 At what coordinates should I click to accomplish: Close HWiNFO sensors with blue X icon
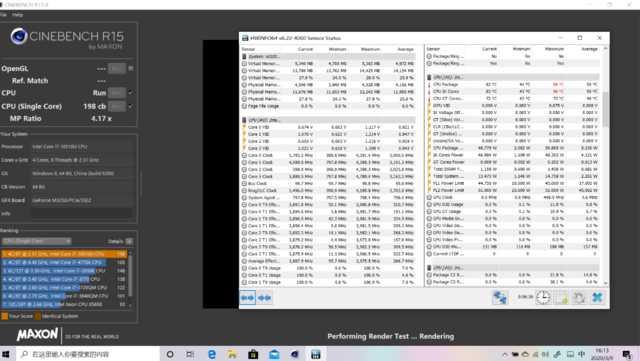pyautogui.click(x=598, y=298)
